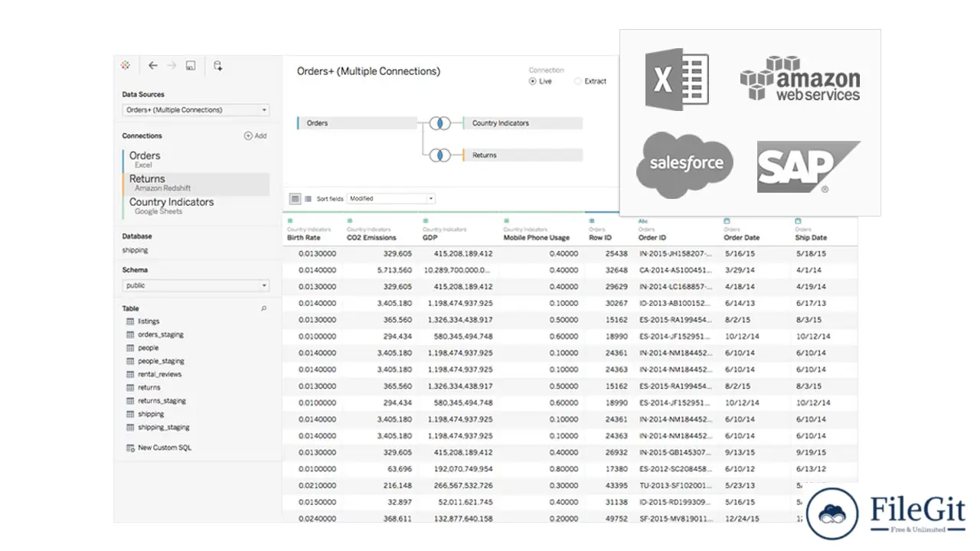Click the Mobile Phone Usage column header

click(x=536, y=238)
